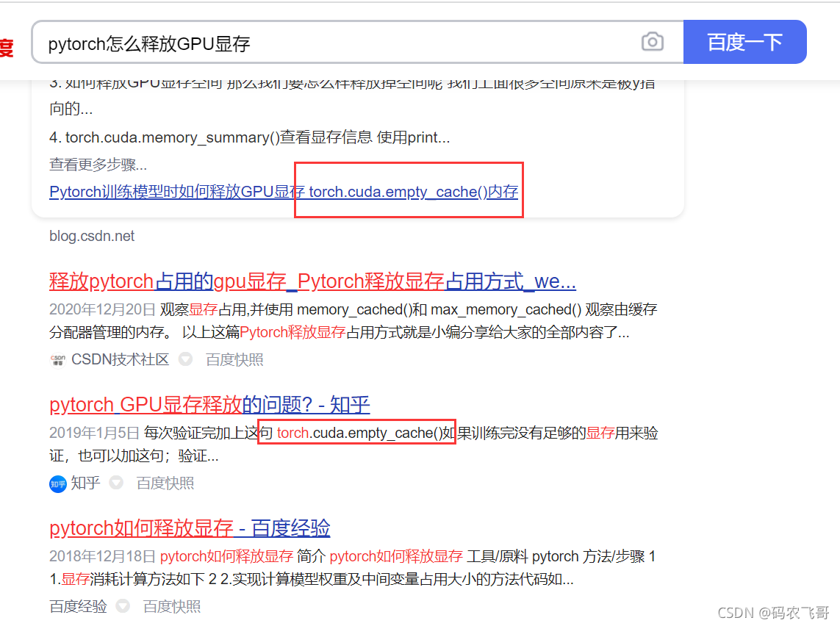
Task: Open the dropdown arrow beside 知乎 source
Action: coord(116,483)
